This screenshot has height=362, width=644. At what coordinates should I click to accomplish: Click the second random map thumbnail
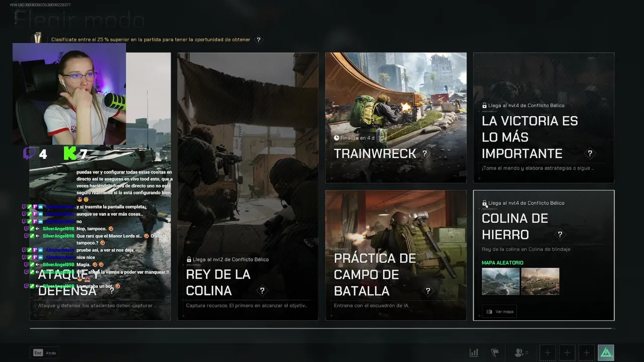coord(540,281)
